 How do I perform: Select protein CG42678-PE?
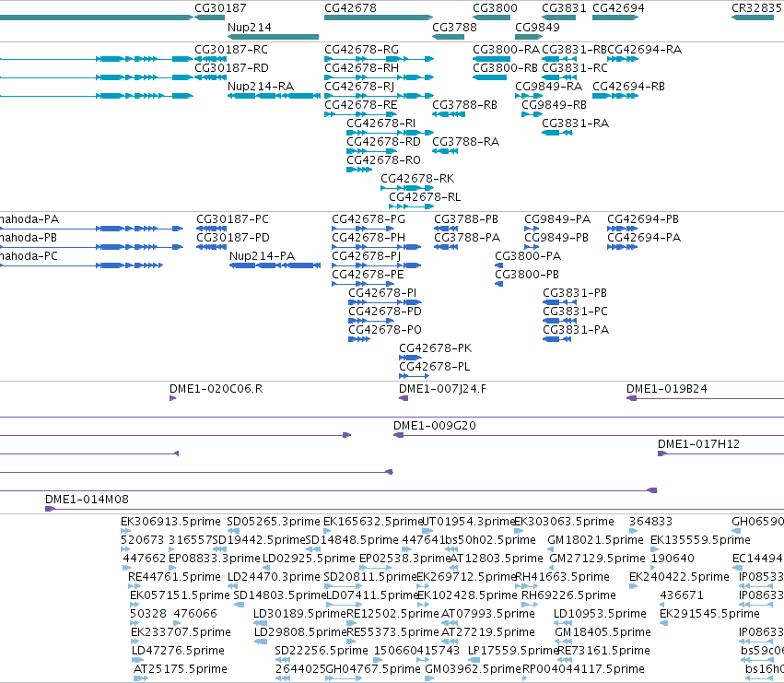point(368,276)
